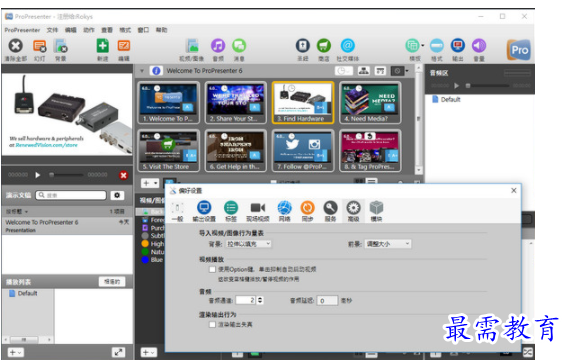Close the Preferences dialog
567x360 pixels.
pyautogui.click(x=513, y=190)
